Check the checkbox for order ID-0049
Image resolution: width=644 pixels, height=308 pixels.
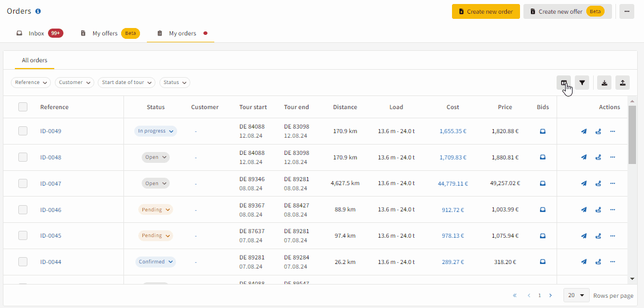tap(23, 131)
